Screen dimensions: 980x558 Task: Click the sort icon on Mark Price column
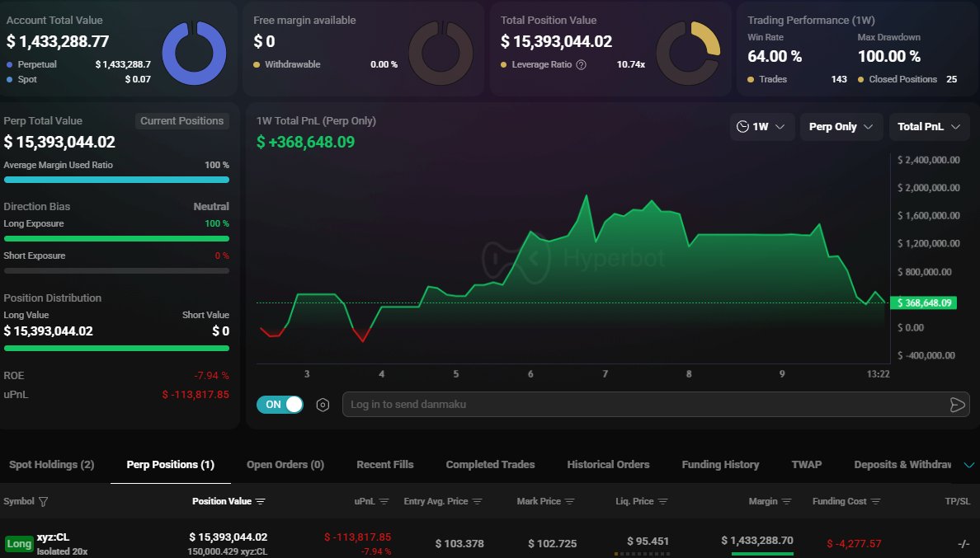(x=572, y=500)
